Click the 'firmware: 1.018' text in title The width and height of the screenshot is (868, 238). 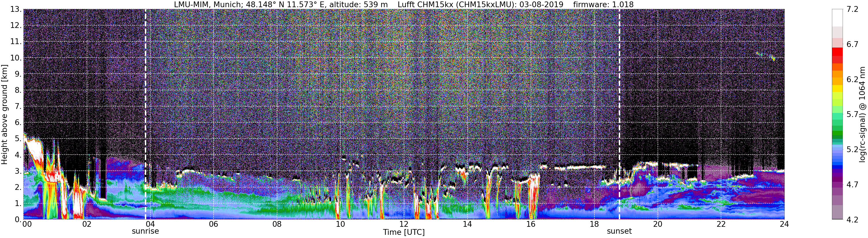(603, 4)
